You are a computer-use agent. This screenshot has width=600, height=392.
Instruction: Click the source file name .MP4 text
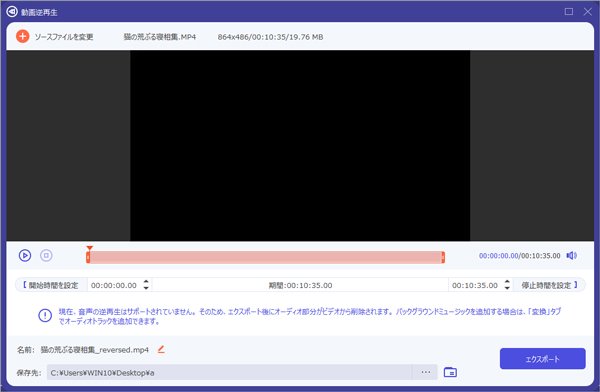[160, 37]
